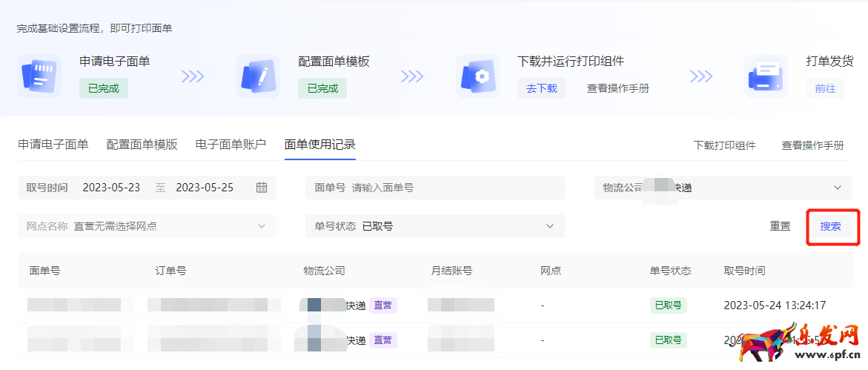The height and width of the screenshot is (370, 868).
Task: Click the 前往 button under 打单发货
Action: coord(825,89)
